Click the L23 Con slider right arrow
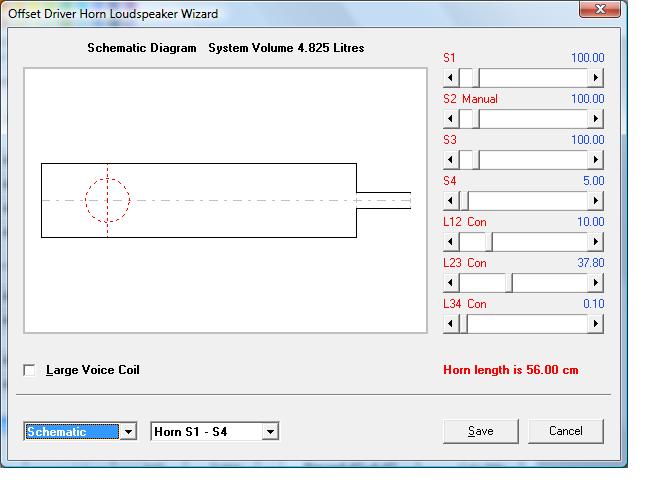Viewport: 648px width, 490px height. click(x=596, y=283)
